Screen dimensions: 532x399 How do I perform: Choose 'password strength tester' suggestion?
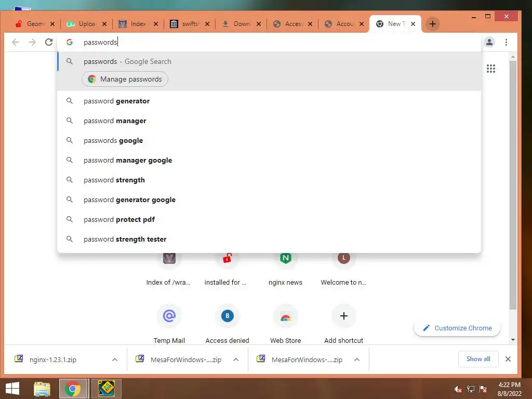click(x=269, y=239)
